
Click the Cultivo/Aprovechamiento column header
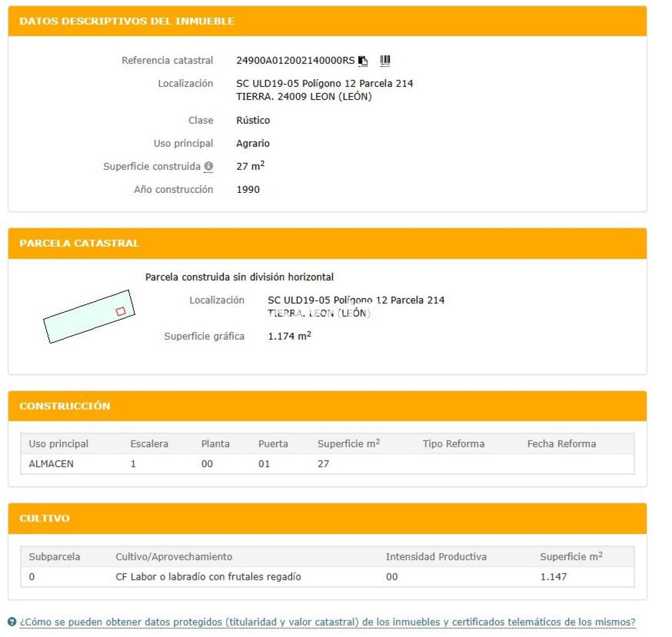point(174,557)
